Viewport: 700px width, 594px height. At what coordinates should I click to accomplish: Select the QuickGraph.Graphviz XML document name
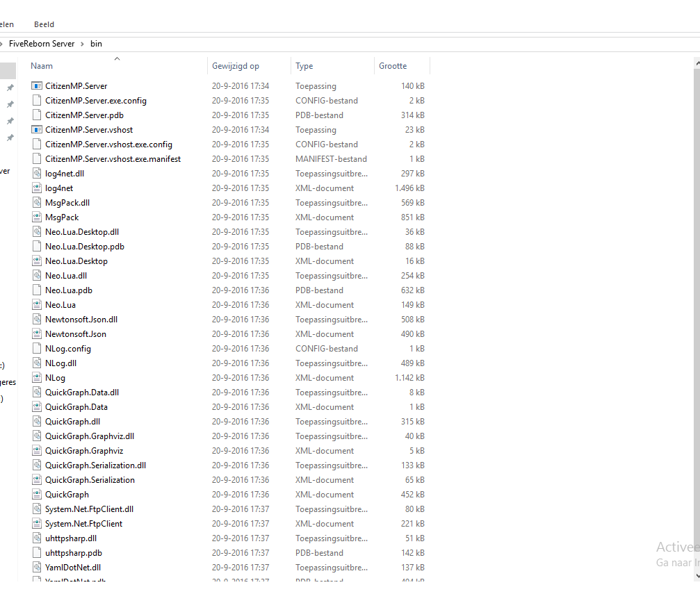coord(84,451)
